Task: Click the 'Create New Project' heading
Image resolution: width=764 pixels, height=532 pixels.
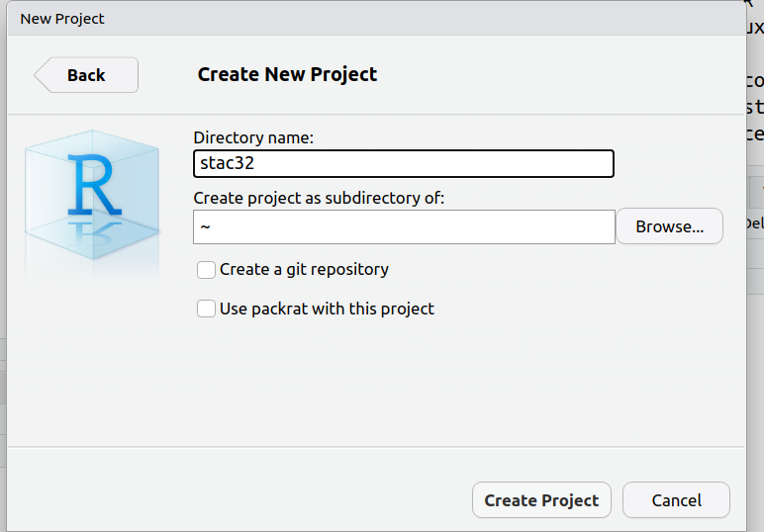Action: pyautogui.click(x=287, y=74)
